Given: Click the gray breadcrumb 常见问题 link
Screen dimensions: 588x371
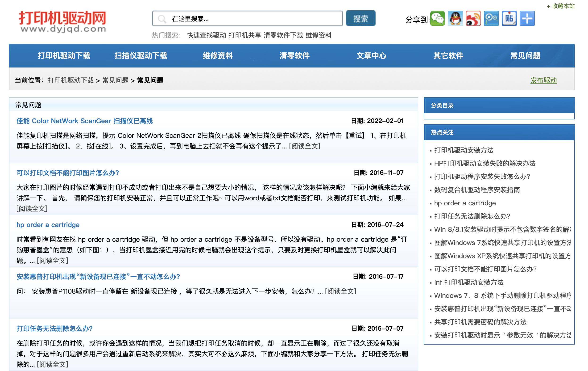Looking at the screenshot, I should [x=115, y=80].
